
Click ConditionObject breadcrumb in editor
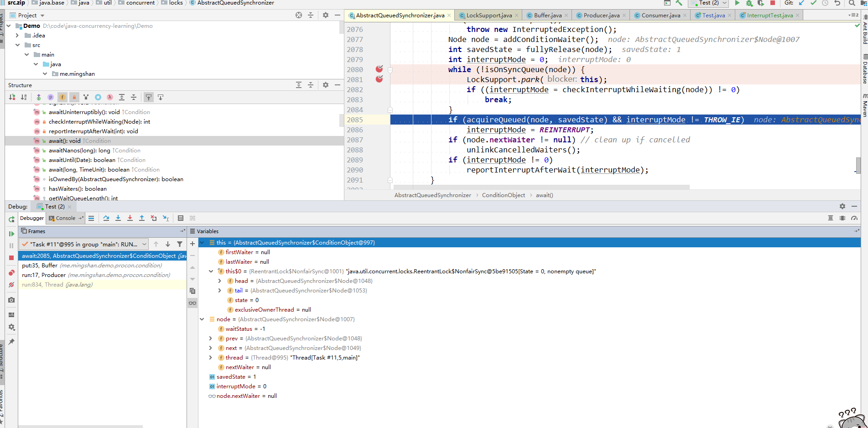pos(504,195)
